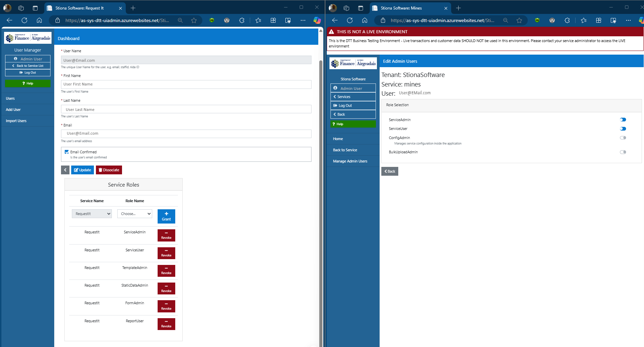Open home page in left browser
644x347 pixels.
(x=39, y=20)
